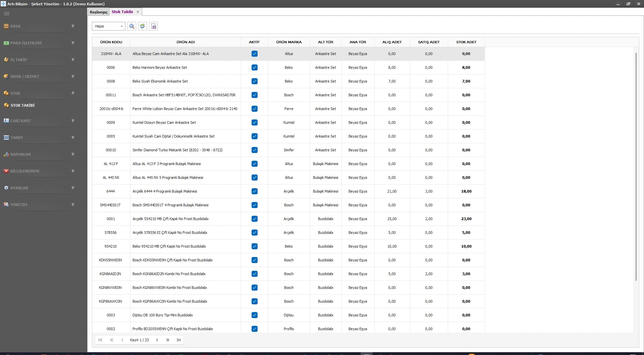Viewport: 644px width, 355px height.
Task: Toggle AKTİF checkbox for 310HW- ALA row
Action: [x=255, y=54]
